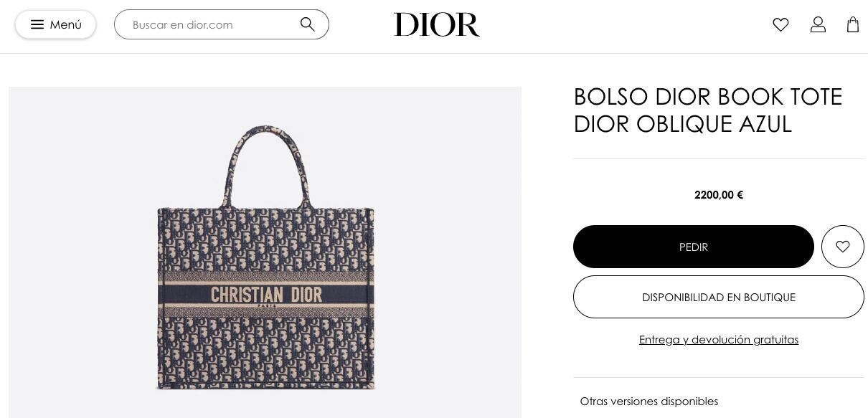The width and height of the screenshot is (868, 418).
Task: Open the shopping bag icon
Action: point(853,24)
